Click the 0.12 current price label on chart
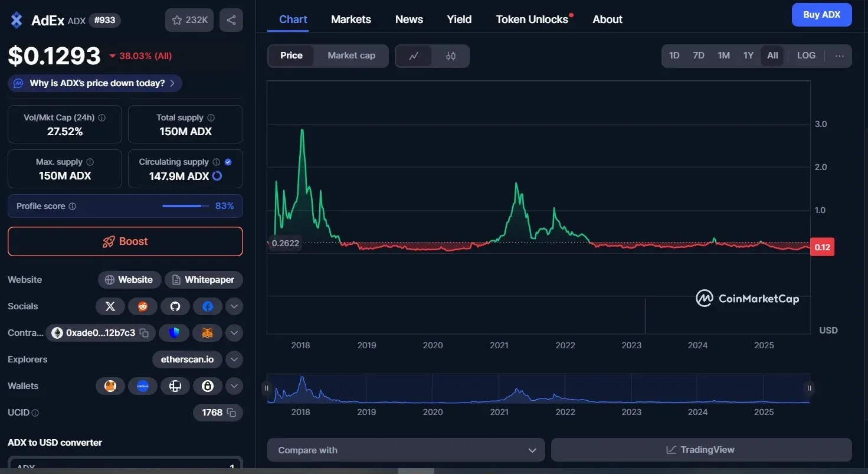 coord(823,247)
